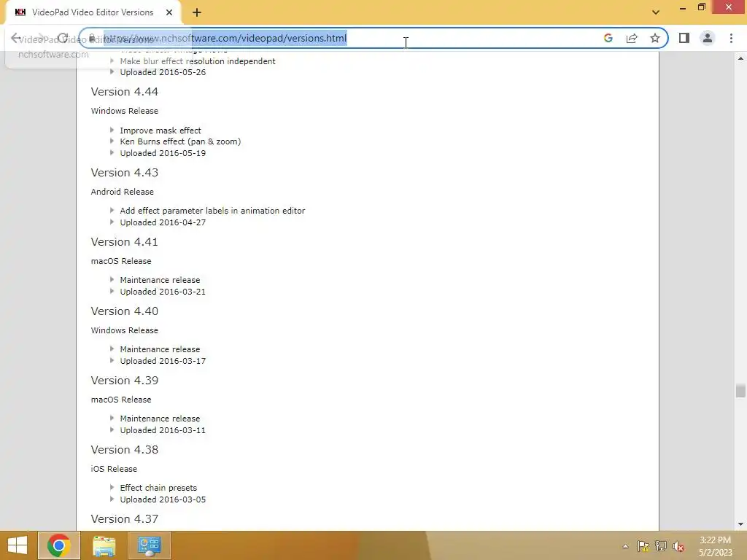The image size is (747, 560).
Task: Click 'macOS Release' under Version 4.39
Action: (x=121, y=400)
